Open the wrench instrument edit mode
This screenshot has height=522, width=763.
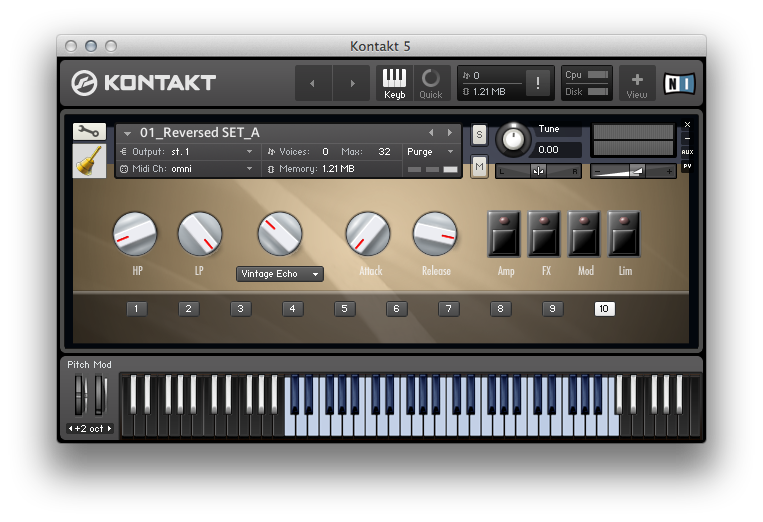click(89, 131)
